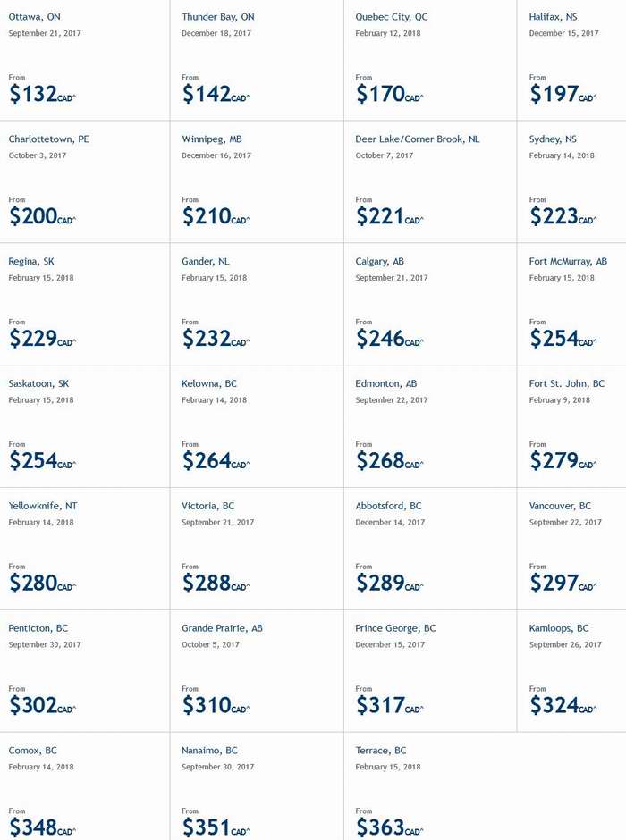The width and height of the screenshot is (626, 840).
Task: Open the Nanaimo, BC destination link
Action: point(209,750)
